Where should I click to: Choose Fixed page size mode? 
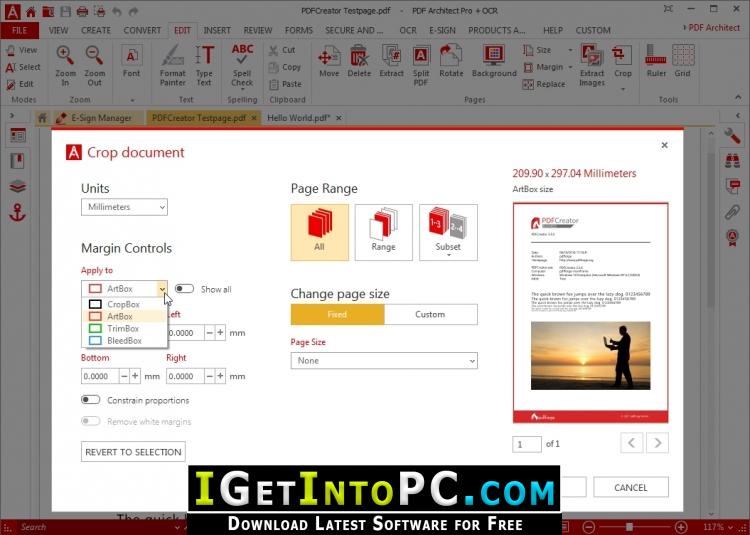pyautogui.click(x=337, y=314)
